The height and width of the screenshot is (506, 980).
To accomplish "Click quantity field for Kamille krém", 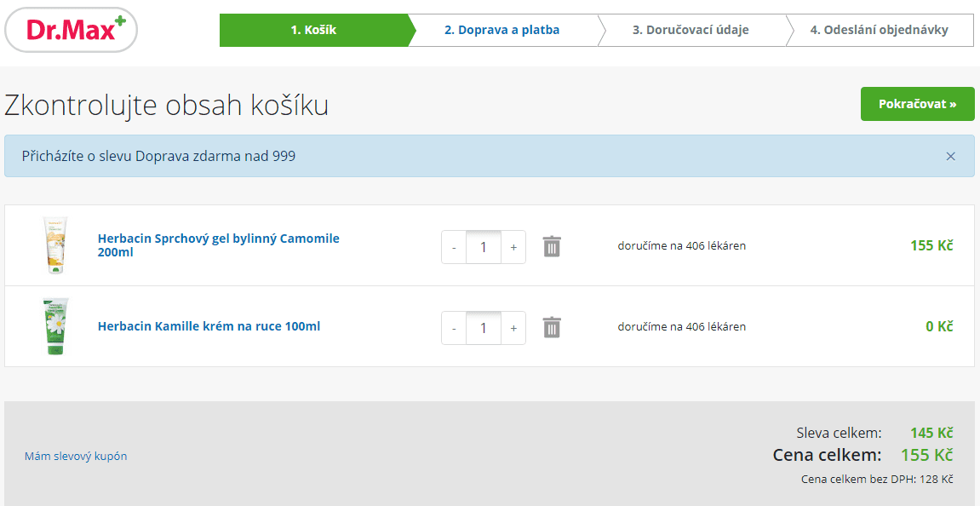I will [x=484, y=328].
